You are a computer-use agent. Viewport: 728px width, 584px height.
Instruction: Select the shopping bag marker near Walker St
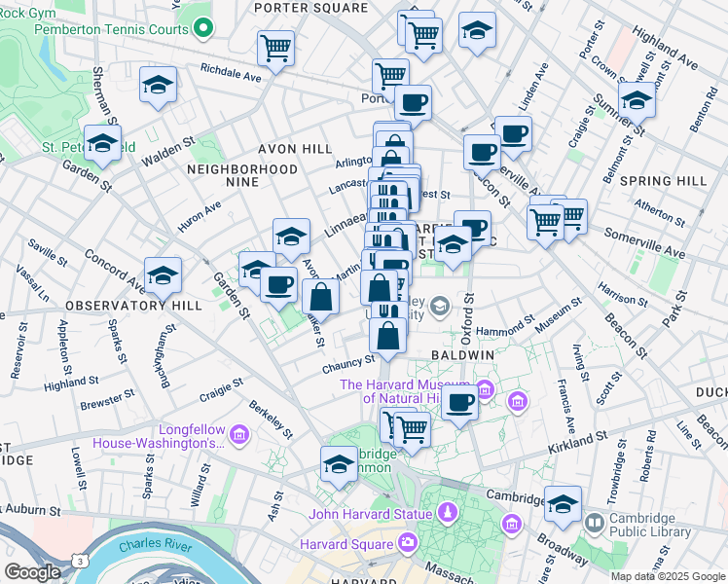[x=320, y=296]
